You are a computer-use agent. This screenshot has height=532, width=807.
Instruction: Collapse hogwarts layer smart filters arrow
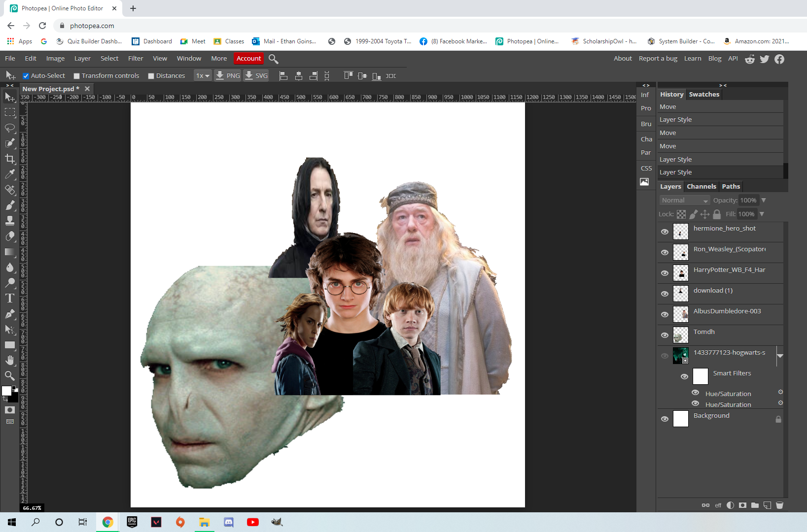[780, 356]
